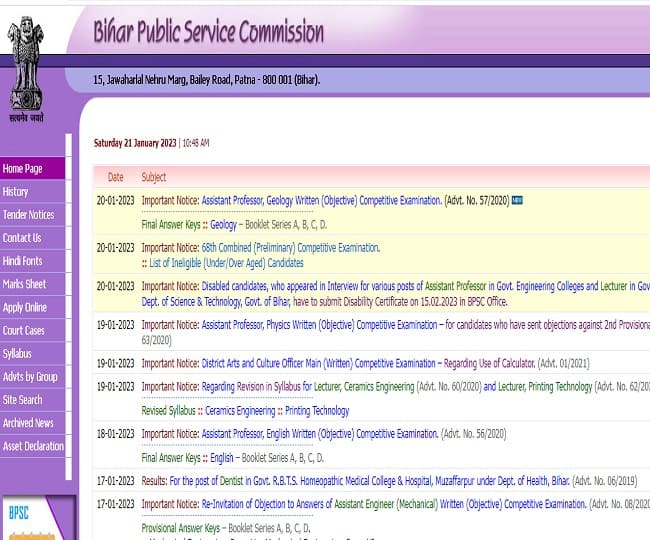This screenshot has height=540, width=650.
Task: Choose Apply Online in the sidebar
Action: click(25, 308)
